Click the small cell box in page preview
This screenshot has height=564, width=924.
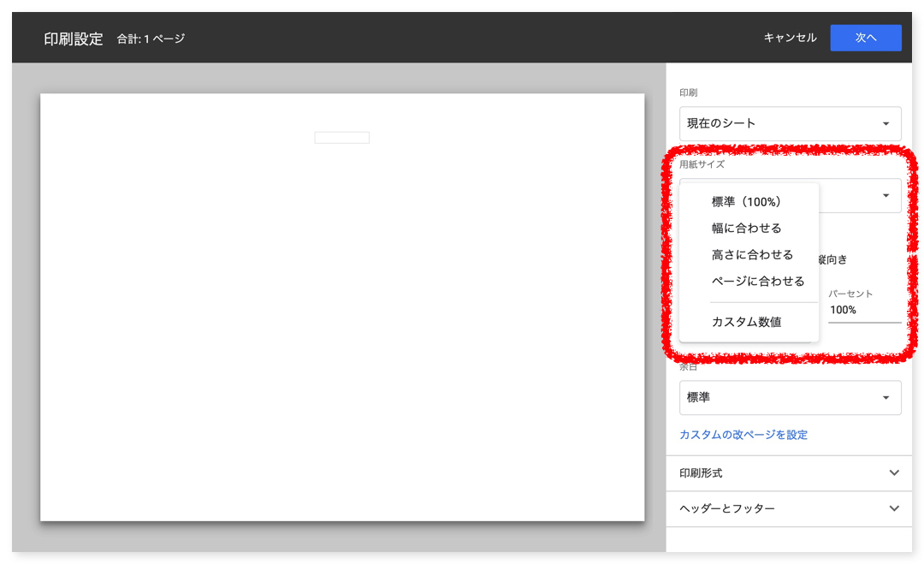[x=341, y=138]
